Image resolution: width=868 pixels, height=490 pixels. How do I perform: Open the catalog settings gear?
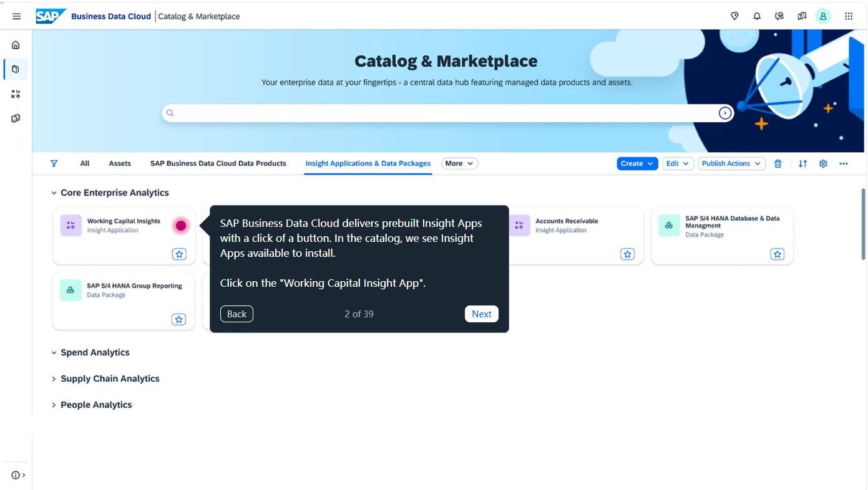[823, 163]
